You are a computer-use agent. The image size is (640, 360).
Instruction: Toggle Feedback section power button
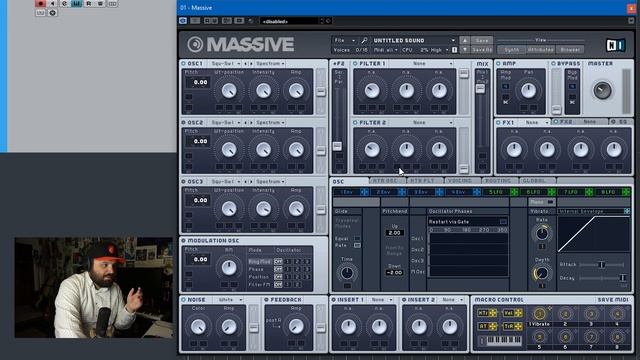267,300
